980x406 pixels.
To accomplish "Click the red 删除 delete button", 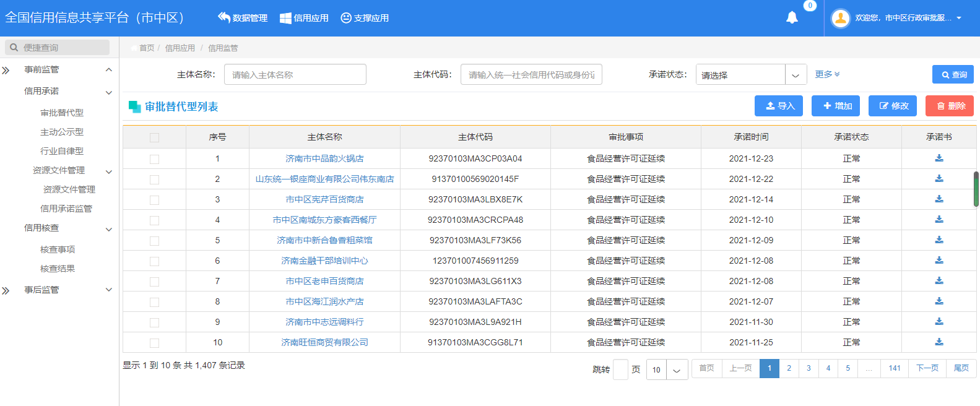I will (950, 106).
